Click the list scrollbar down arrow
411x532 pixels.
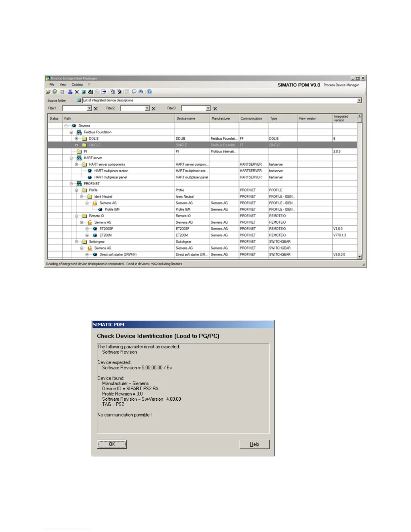click(360, 257)
